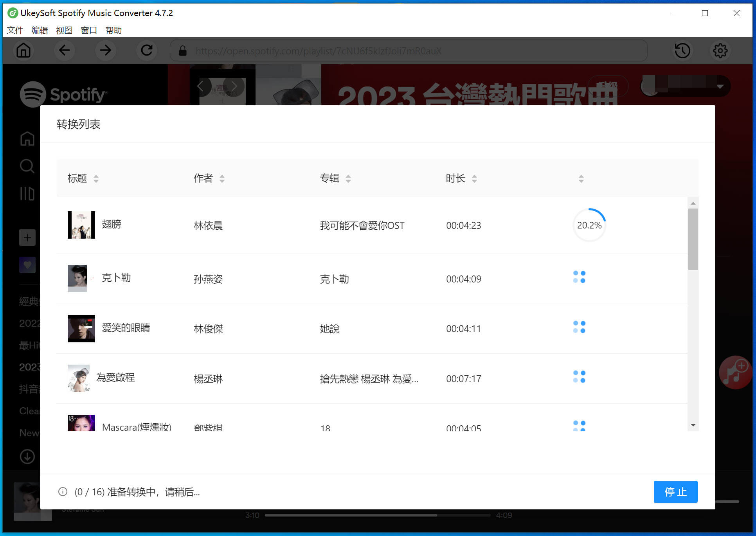The height and width of the screenshot is (536, 756).
Task: Click the artist name 楊丞琳
Action: 208,379
